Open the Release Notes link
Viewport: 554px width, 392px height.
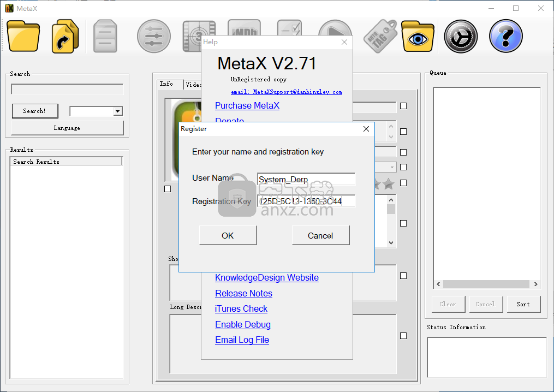(244, 293)
